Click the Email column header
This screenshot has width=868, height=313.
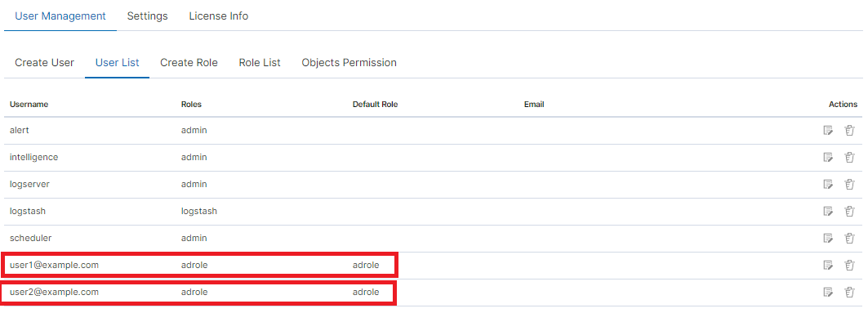click(534, 104)
